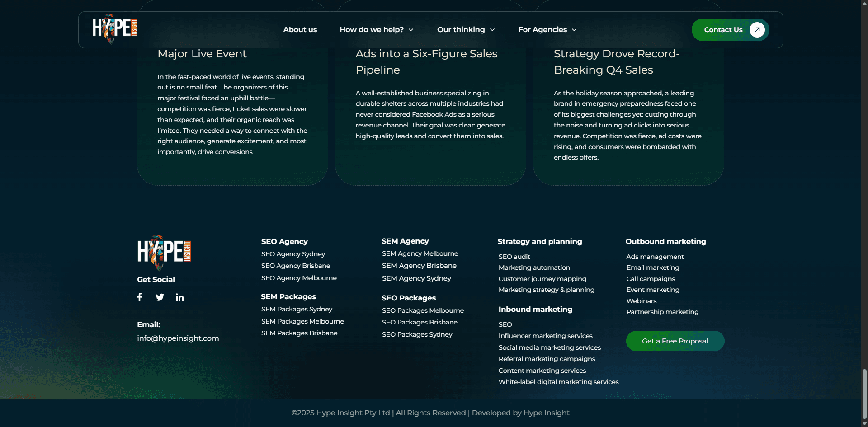Select SEM Agency Melbourne link
The image size is (868, 427).
tap(420, 253)
